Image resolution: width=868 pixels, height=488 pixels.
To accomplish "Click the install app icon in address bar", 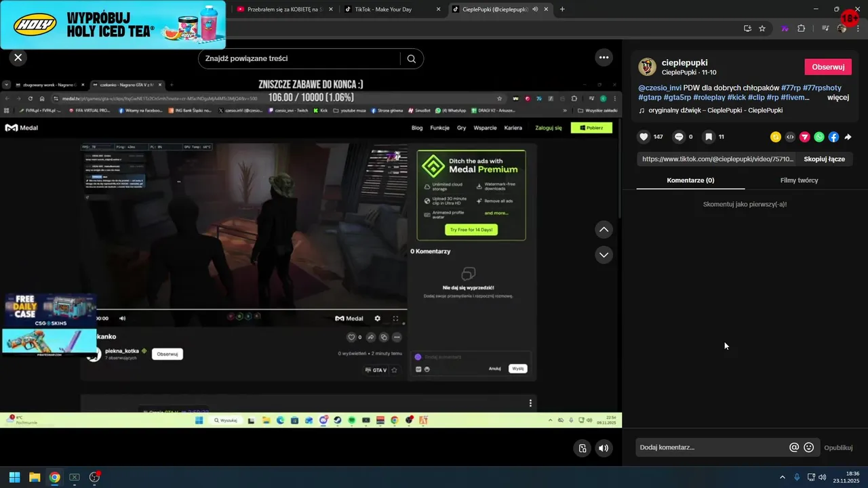I will pyautogui.click(x=747, y=28).
